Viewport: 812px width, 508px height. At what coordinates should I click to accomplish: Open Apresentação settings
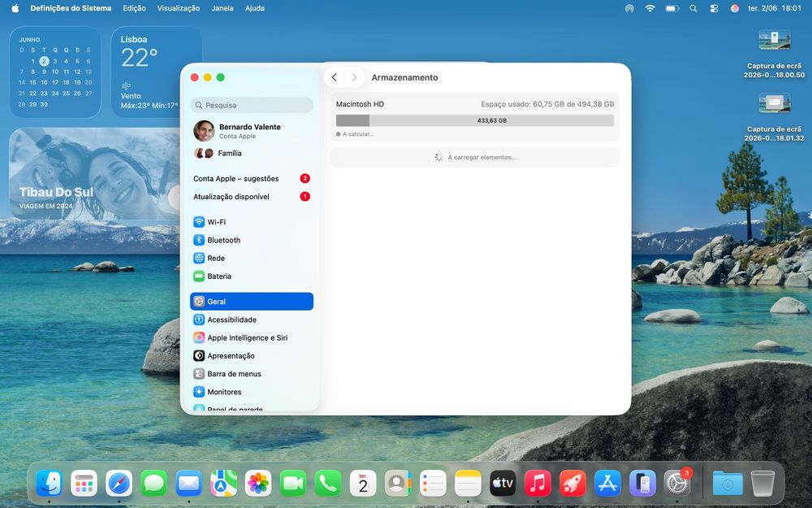tap(252, 356)
